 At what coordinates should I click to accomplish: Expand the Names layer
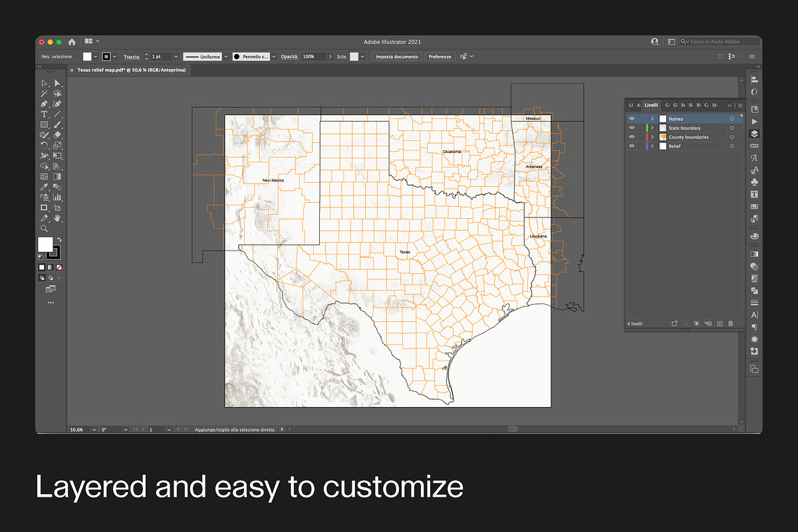point(652,119)
